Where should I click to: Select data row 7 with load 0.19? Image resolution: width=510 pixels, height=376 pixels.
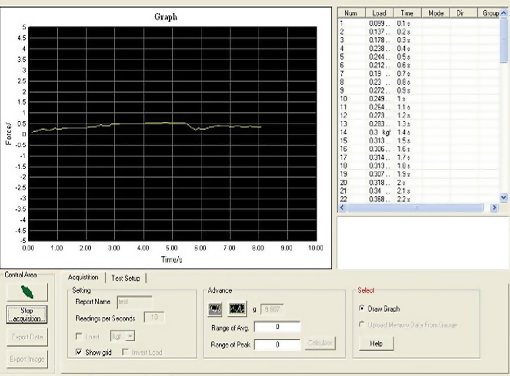[x=419, y=74]
